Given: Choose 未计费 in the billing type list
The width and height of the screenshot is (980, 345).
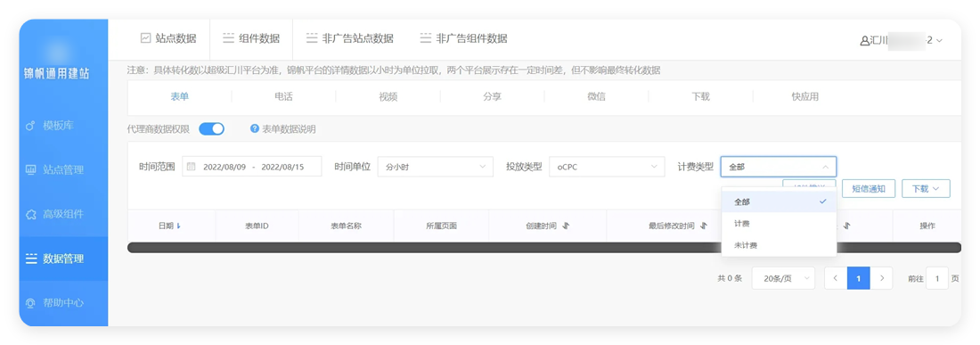Looking at the screenshot, I should coord(779,246).
